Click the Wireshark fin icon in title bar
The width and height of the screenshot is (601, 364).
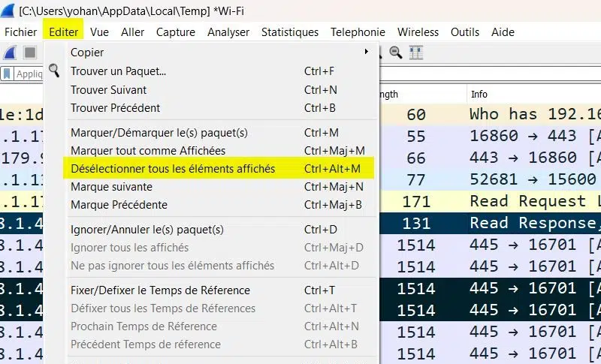(8, 11)
